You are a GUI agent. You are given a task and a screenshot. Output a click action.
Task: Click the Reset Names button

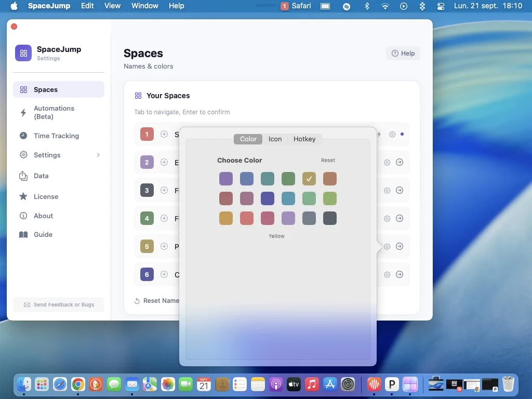click(x=157, y=301)
